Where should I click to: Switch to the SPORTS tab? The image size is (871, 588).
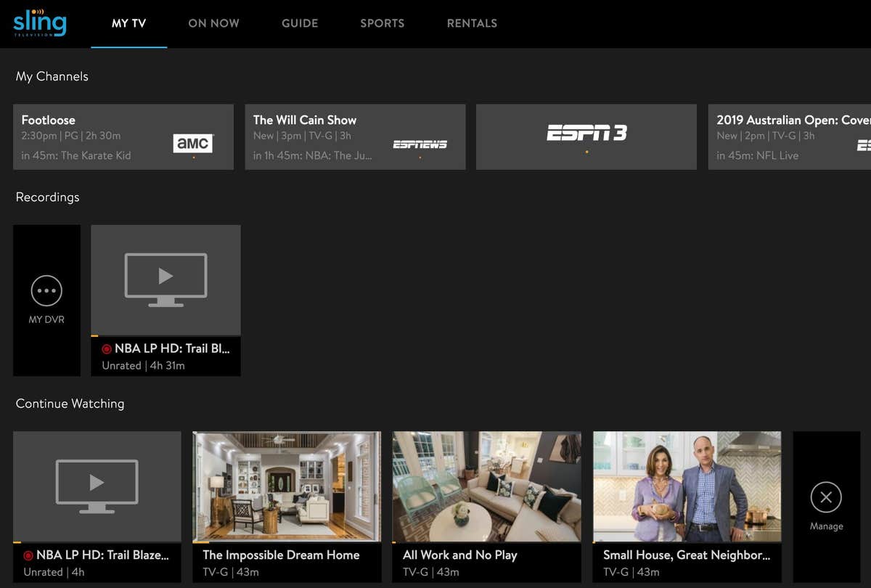pos(383,23)
